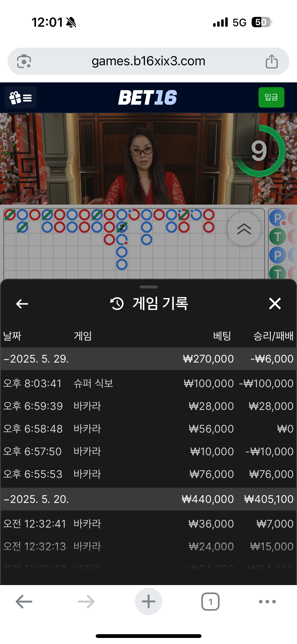
Task: Tap the BET16 logo
Action: (x=148, y=98)
